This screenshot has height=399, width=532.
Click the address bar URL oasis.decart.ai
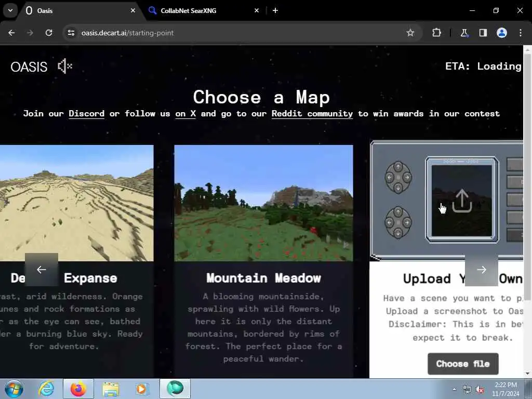pyautogui.click(x=127, y=33)
